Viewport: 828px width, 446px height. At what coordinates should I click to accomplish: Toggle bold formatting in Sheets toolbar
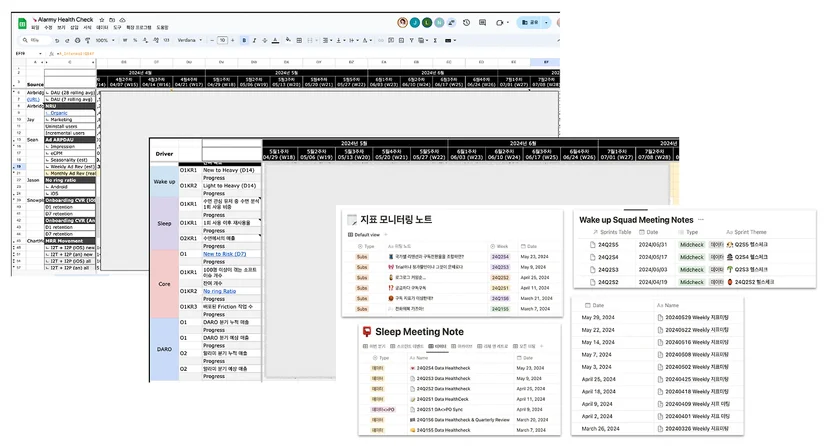click(244, 40)
